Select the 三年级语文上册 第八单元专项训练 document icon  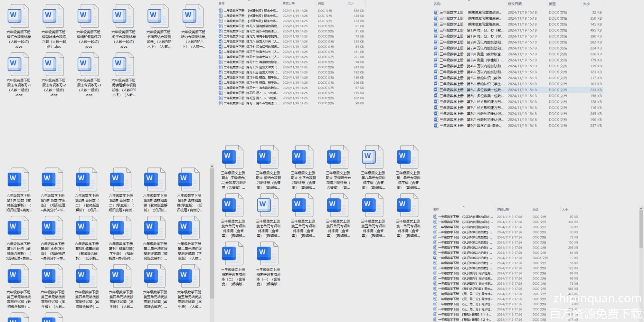pyautogui.click(x=373, y=157)
